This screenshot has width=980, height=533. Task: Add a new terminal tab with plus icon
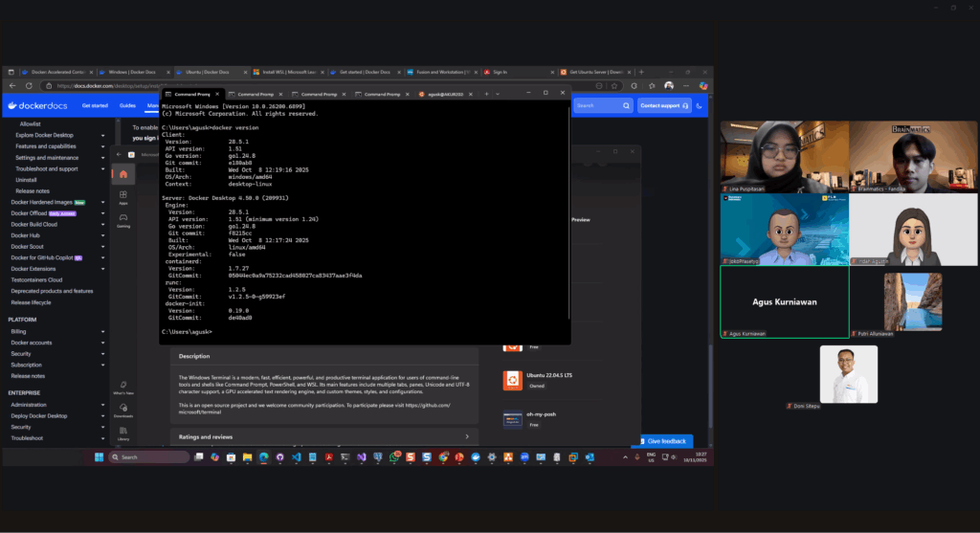point(486,94)
